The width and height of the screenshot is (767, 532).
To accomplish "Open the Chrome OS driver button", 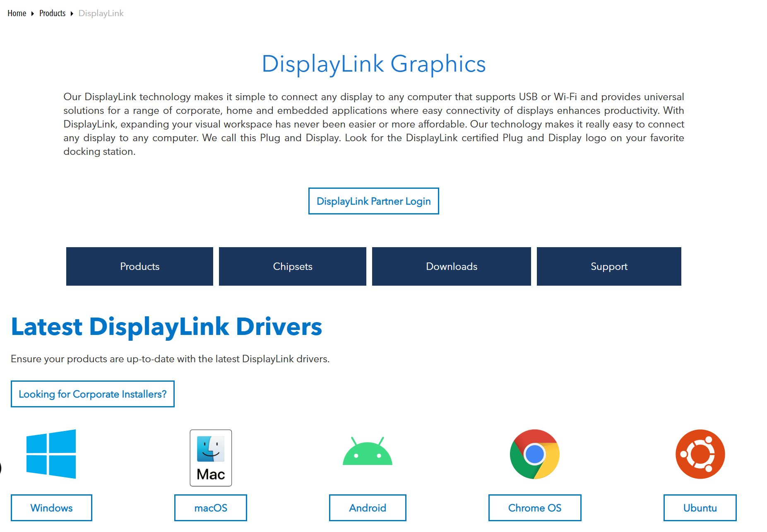I will click(535, 508).
